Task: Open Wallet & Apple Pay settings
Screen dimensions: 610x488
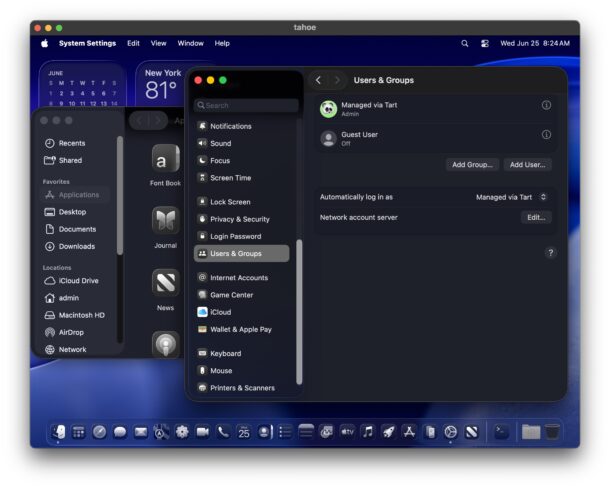Action: tap(242, 329)
